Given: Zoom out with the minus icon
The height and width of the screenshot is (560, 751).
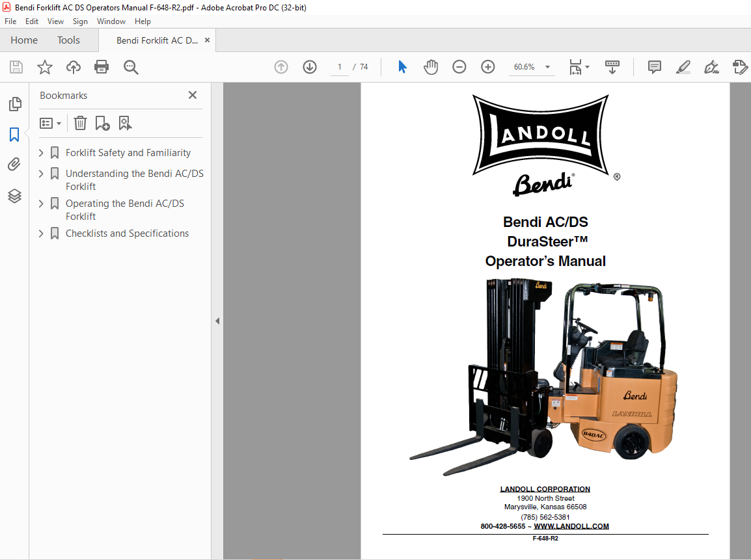Looking at the screenshot, I should click(459, 67).
